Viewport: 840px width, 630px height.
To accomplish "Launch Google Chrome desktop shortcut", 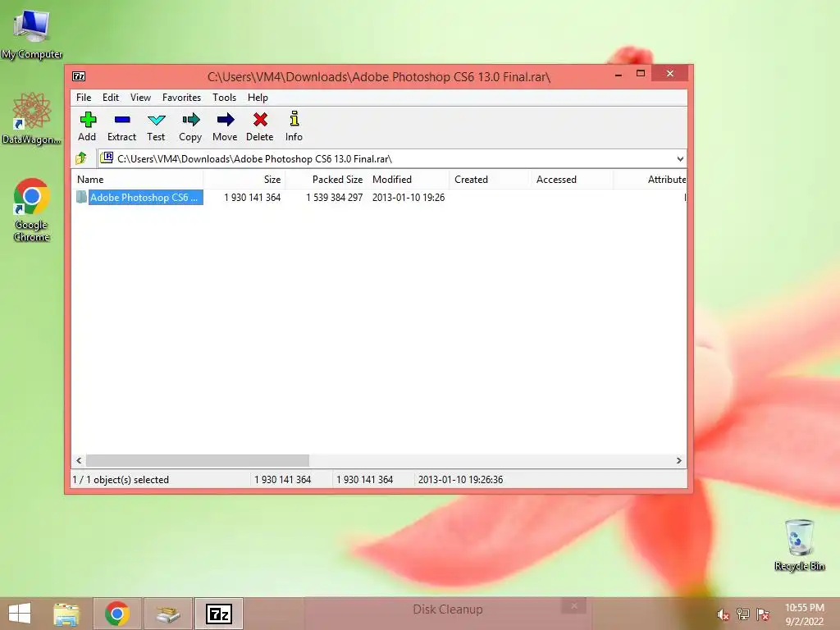I will coord(32,210).
